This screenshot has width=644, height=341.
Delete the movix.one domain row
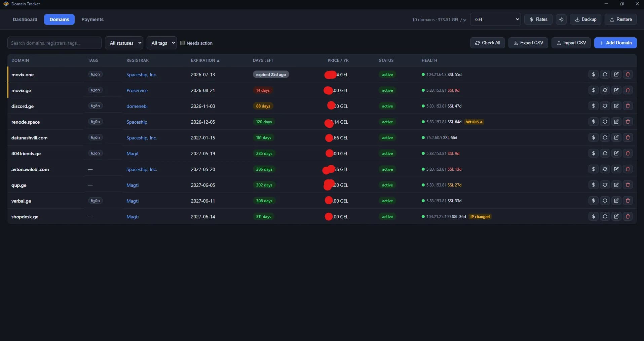pyautogui.click(x=628, y=74)
